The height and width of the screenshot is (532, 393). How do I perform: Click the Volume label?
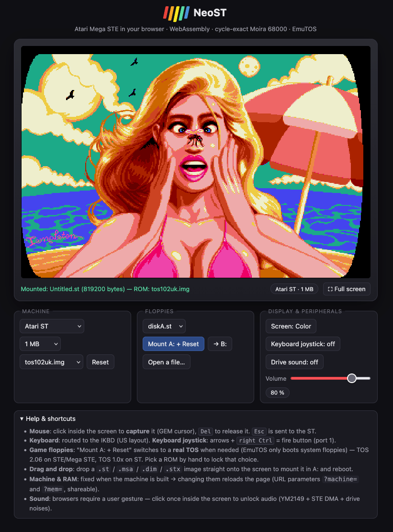point(276,378)
